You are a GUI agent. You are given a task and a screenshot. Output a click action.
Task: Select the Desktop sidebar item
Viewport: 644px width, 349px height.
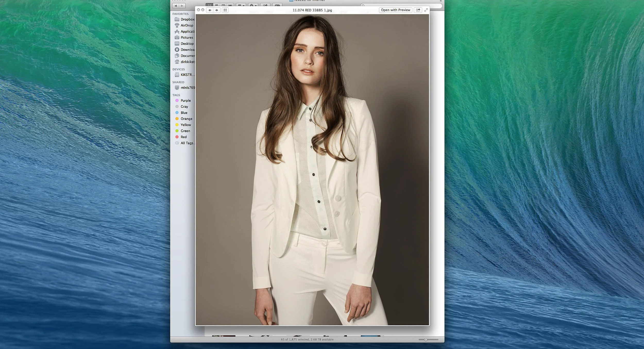click(x=187, y=44)
